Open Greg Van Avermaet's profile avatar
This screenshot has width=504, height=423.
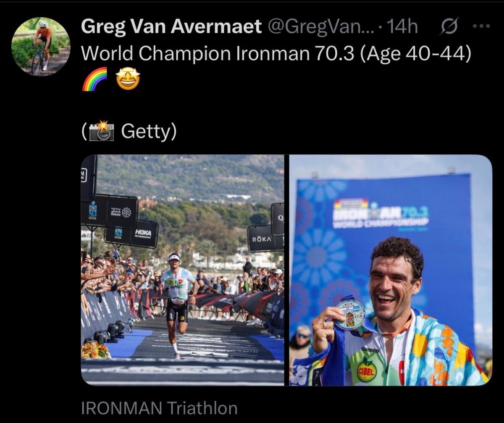pyautogui.click(x=41, y=47)
